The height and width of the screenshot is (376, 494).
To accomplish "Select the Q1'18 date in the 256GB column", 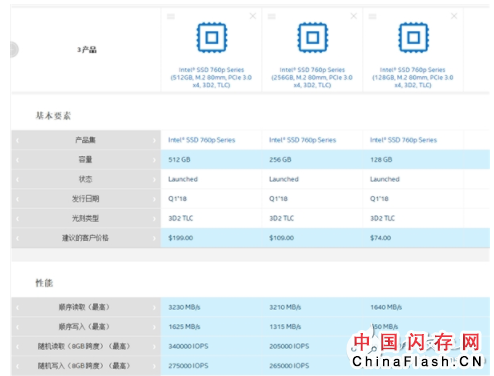I will click(278, 199).
